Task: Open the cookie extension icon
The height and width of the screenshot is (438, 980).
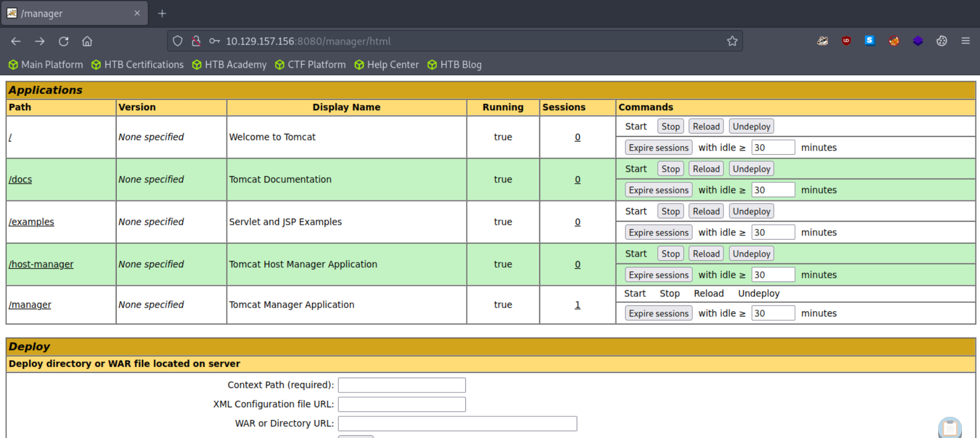Action: click(x=942, y=41)
